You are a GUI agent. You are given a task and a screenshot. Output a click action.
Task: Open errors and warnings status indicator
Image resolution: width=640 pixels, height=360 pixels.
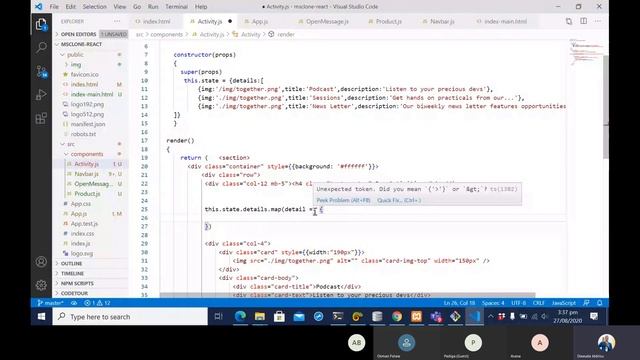[x=97, y=303]
